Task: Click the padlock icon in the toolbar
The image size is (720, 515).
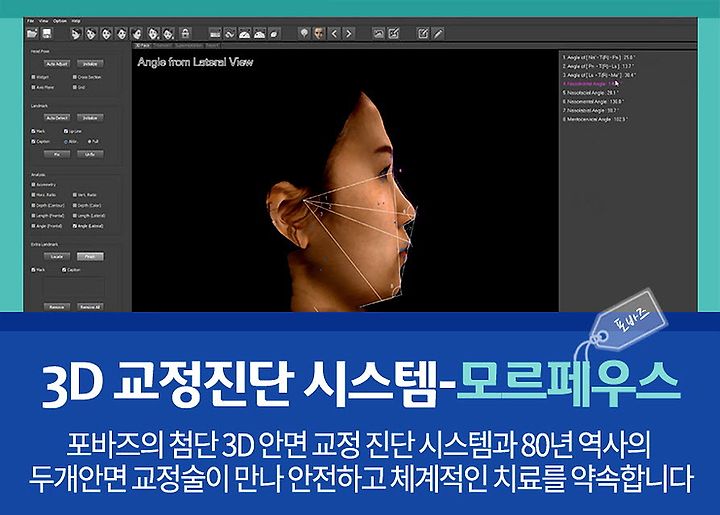Action: pyautogui.click(x=185, y=34)
